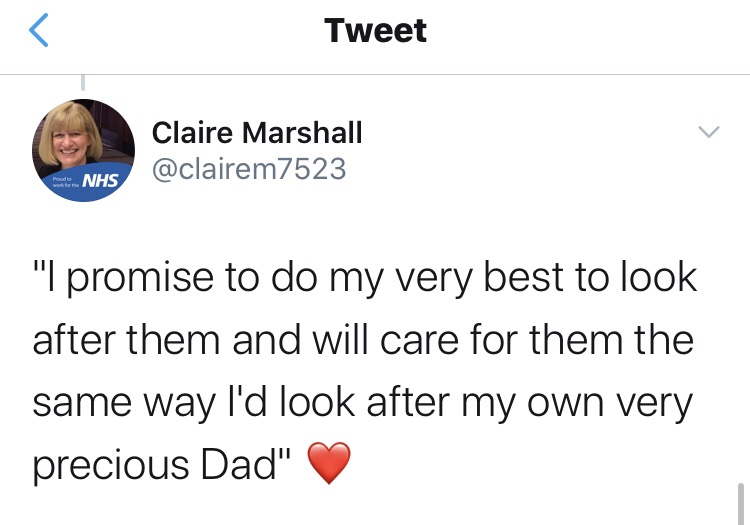Image resolution: width=750 pixels, height=525 pixels.
Task: Click the words "precious Dad"
Action: [162, 464]
